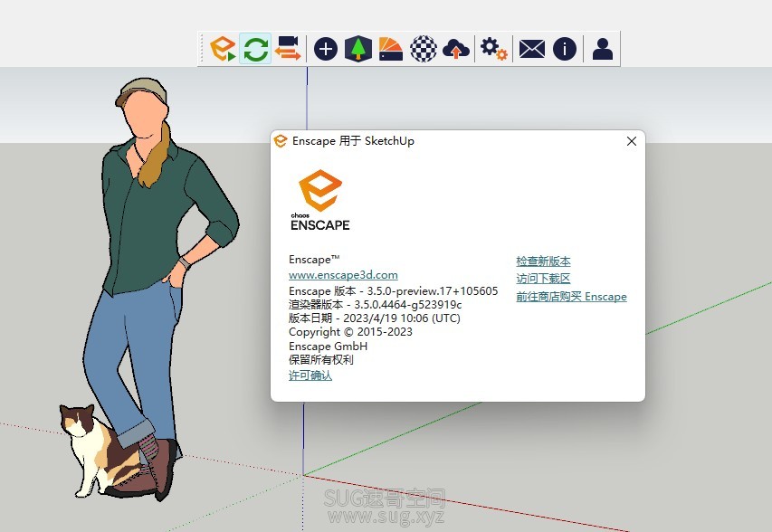Open Enscape Objects plus icon
772x532 pixels.
point(326,49)
